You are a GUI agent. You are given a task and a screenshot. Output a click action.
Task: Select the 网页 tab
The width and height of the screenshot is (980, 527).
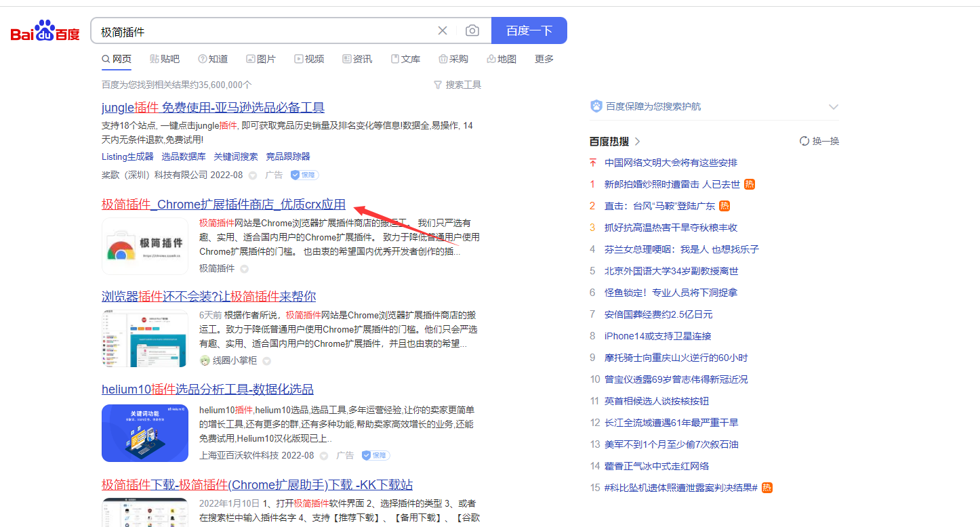[x=117, y=59]
